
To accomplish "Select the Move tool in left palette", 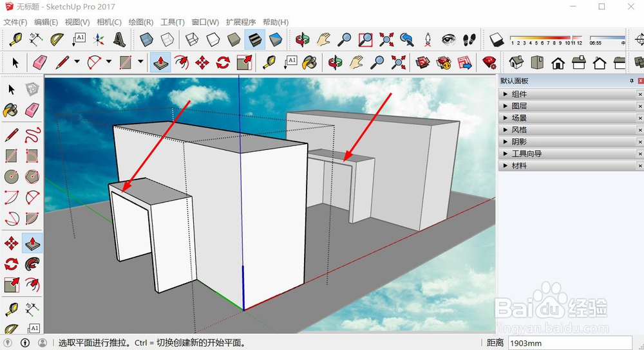I will 11,243.
